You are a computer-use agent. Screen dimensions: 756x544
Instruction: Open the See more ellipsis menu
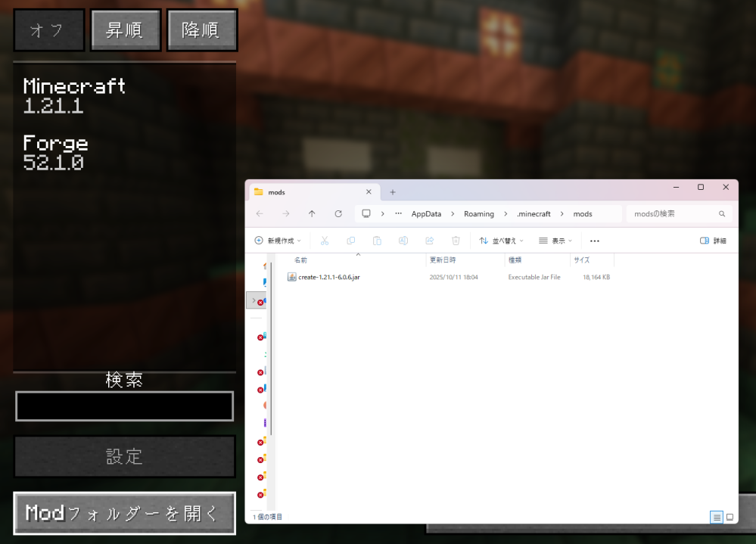(x=594, y=240)
